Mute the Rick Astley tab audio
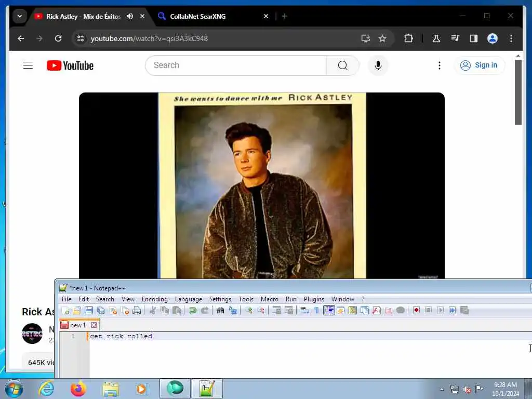This screenshot has width=532, height=399. pos(129,16)
